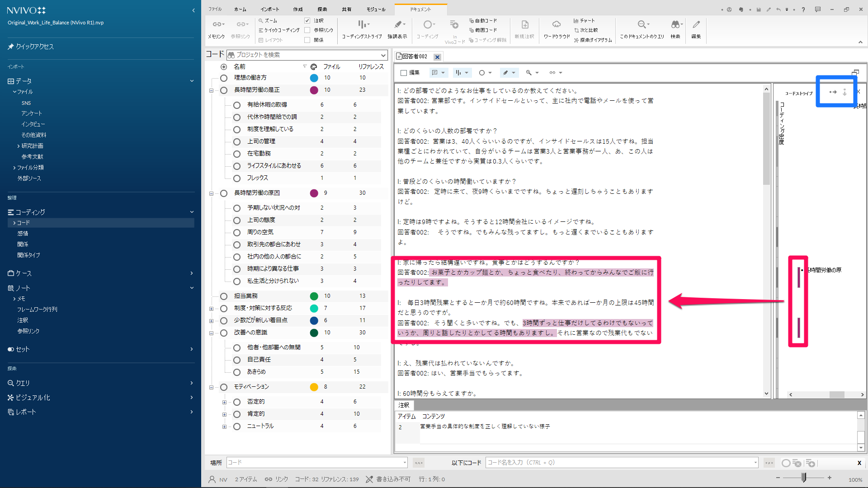Toggle the 編集 edit checkbox in document
The image size is (868, 488).
[x=404, y=73]
